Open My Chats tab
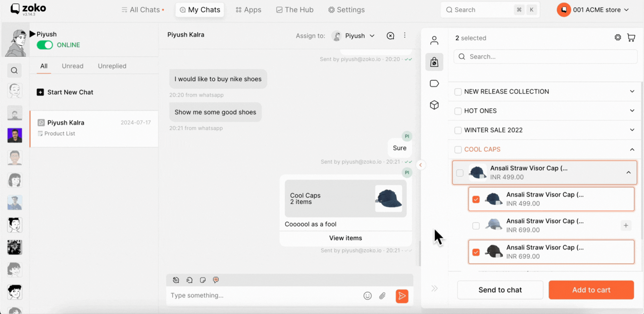This screenshot has height=314, width=644. [x=200, y=10]
